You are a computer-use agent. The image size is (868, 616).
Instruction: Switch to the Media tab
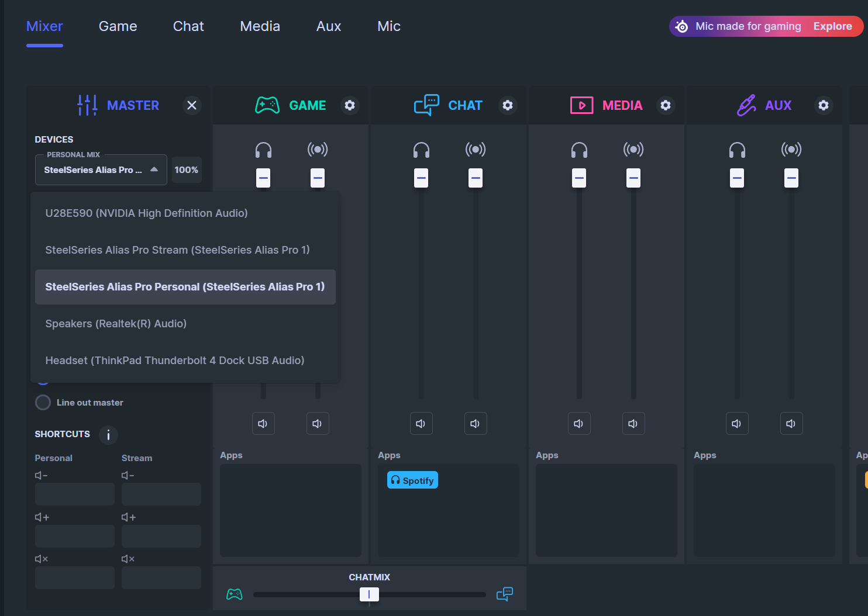(260, 26)
